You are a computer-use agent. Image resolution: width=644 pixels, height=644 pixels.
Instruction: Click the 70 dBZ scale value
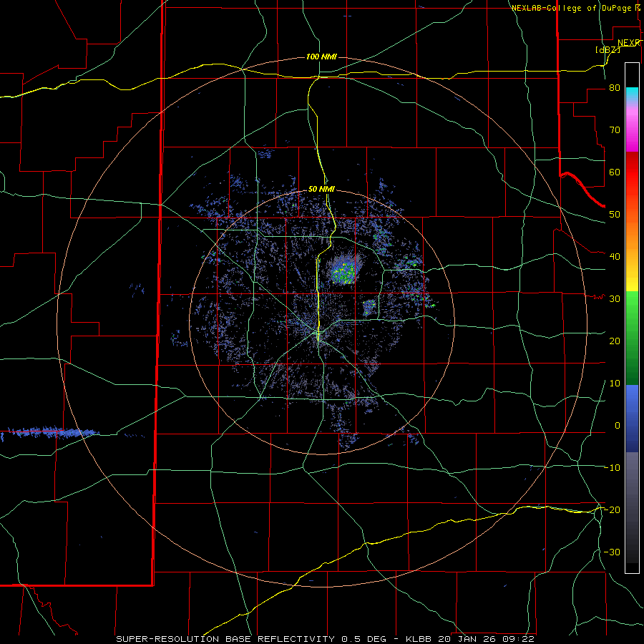tap(615, 130)
